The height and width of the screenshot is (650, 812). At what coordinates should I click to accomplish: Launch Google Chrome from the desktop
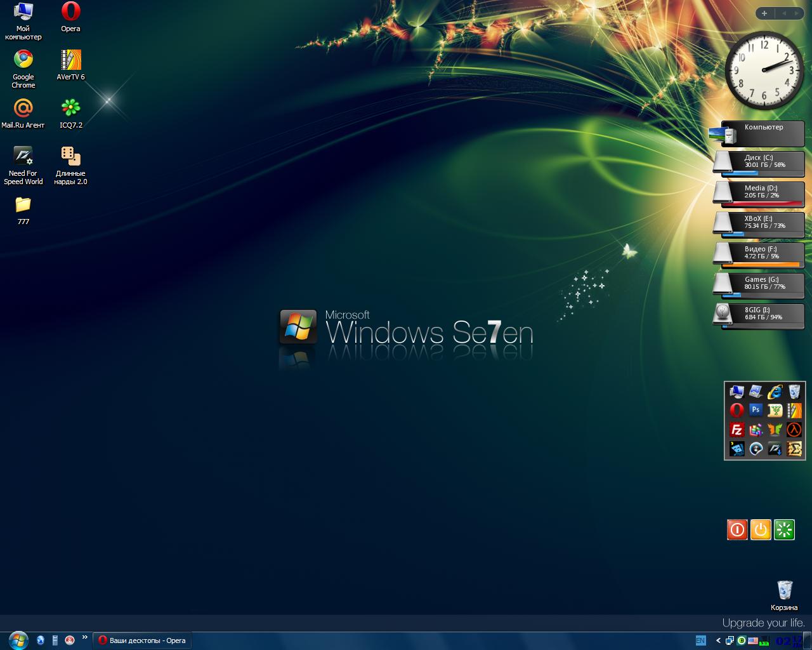point(23,60)
